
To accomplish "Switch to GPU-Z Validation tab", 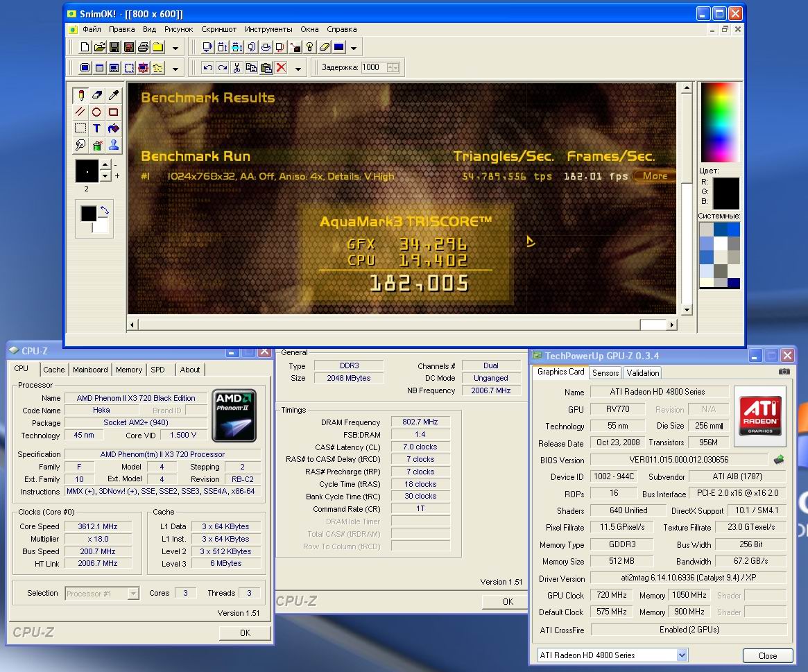I will coord(643,372).
